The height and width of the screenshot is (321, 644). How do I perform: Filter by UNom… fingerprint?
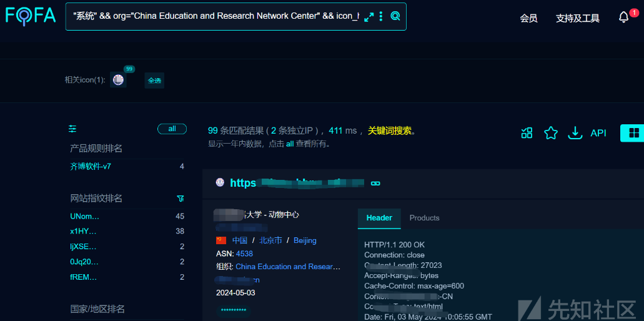[84, 216]
